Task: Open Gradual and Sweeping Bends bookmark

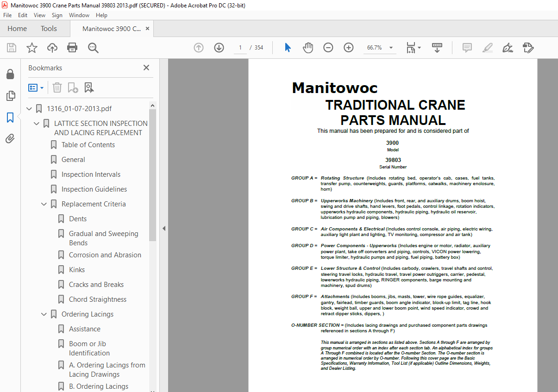Action: pos(104,238)
